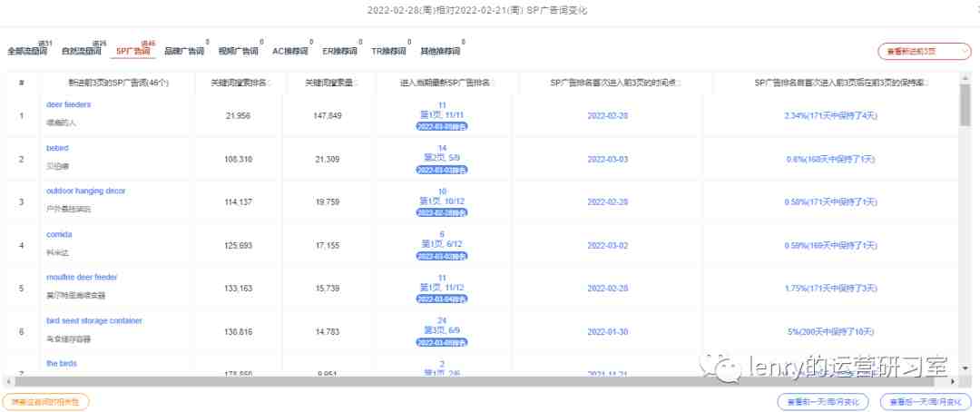Click the date badge in bebird row

pyautogui.click(x=442, y=170)
